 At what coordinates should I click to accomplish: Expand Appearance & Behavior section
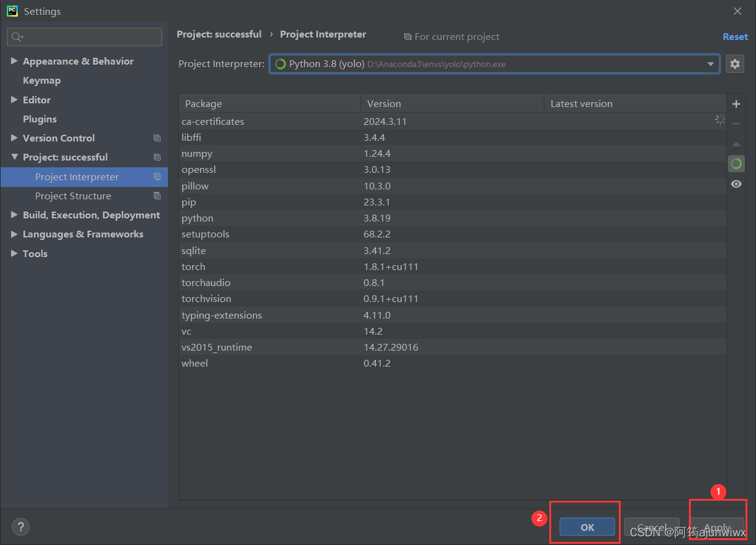coord(14,61)
